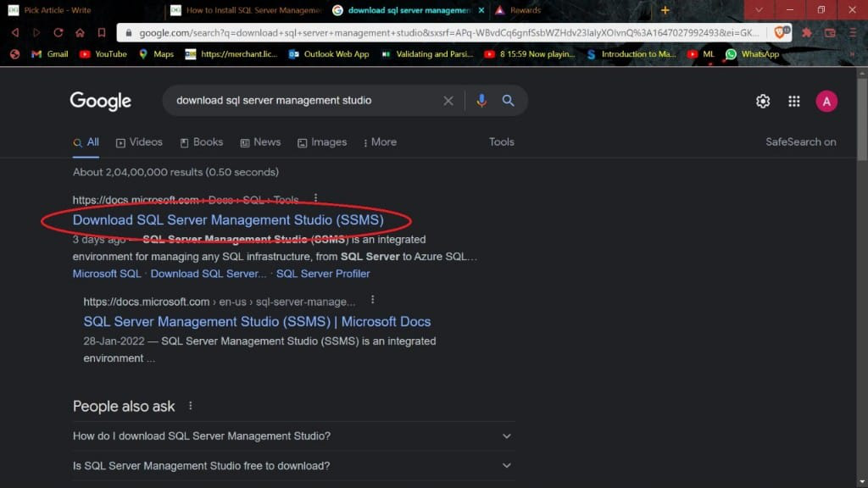Open the merchant.lic bookmark
This screenshot has width=868, height=488.
point(231,53)
